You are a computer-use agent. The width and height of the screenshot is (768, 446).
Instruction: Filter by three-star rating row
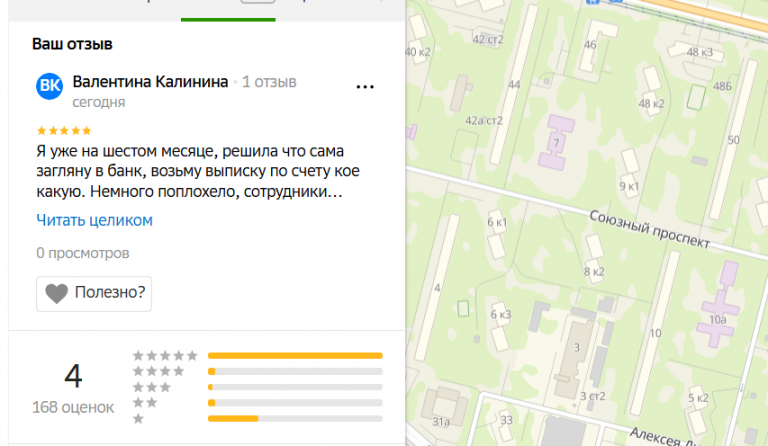[258, 387]
